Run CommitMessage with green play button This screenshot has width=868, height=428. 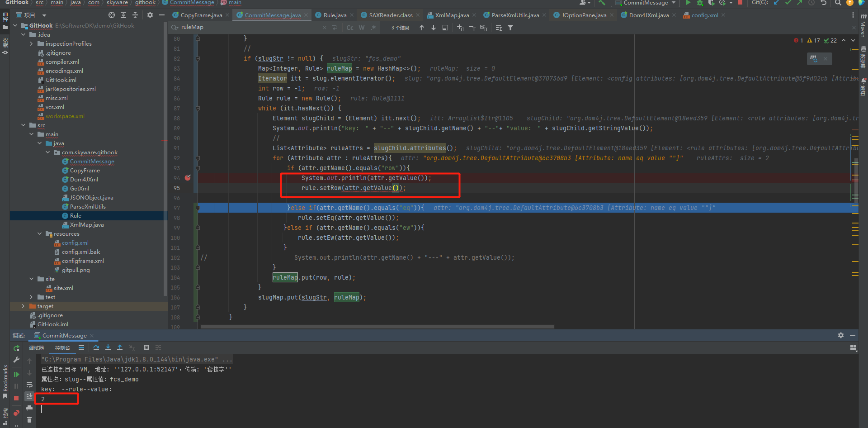click(688, 3)
